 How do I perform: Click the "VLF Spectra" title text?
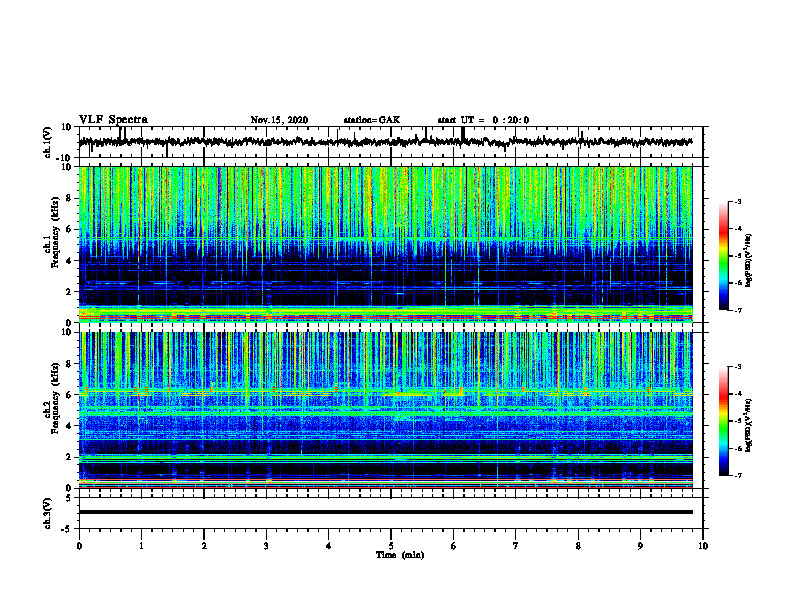pos(113,120)
